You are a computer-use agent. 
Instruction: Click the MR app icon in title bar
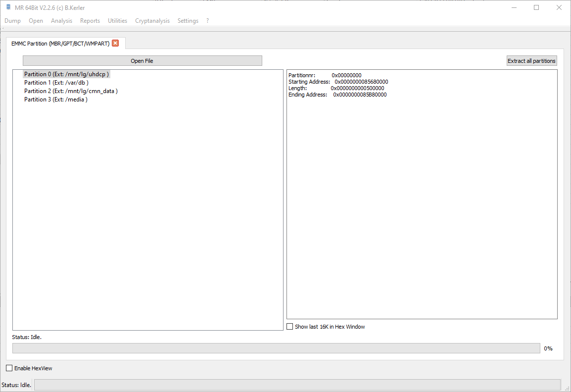point(8,7)
